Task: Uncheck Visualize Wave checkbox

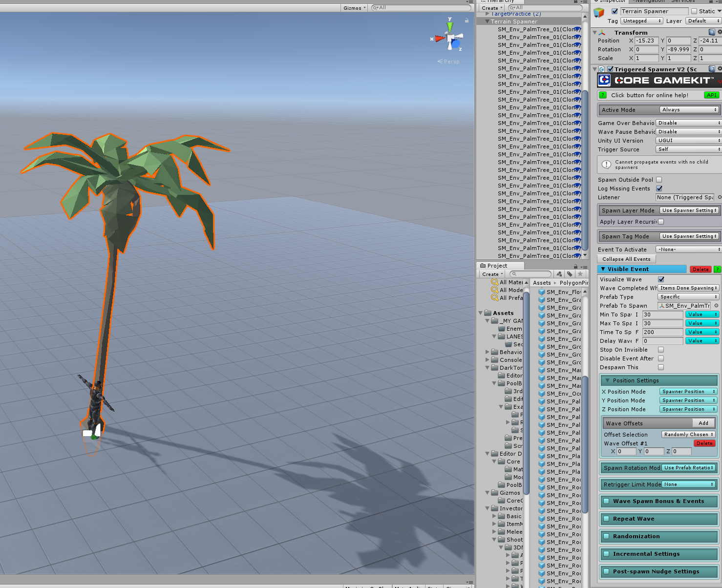Action: [661, 279]
